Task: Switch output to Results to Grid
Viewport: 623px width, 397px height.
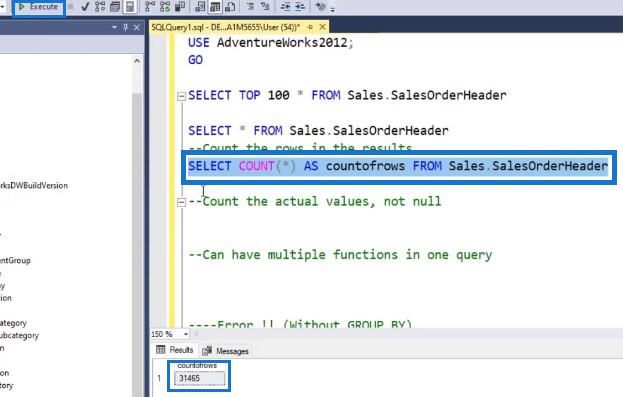Action: (215, 7)
